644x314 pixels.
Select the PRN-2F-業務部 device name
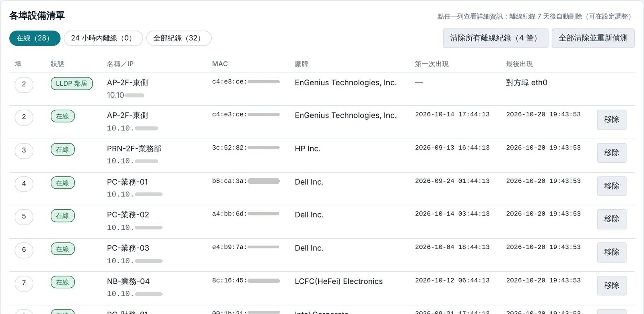point(134,149)
